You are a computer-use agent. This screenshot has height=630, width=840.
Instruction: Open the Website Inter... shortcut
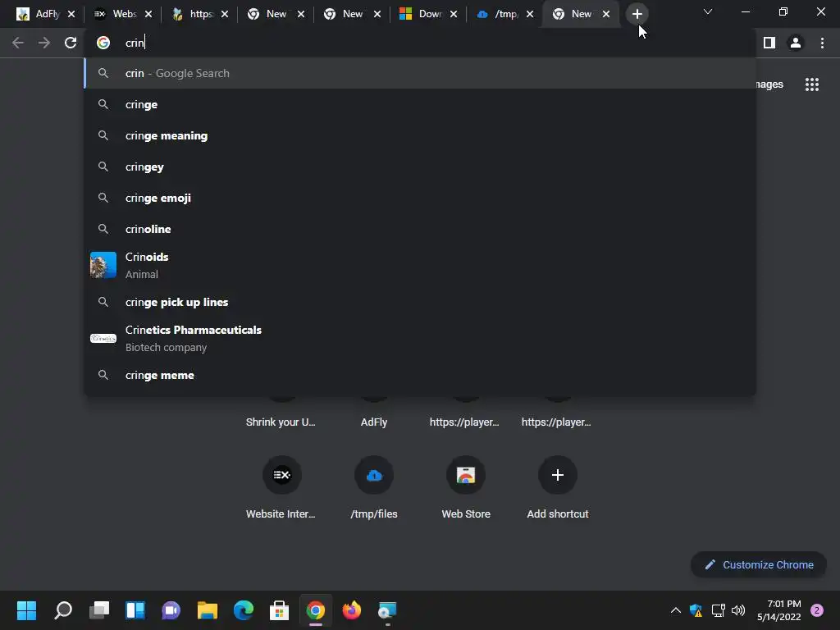[281, 486]
